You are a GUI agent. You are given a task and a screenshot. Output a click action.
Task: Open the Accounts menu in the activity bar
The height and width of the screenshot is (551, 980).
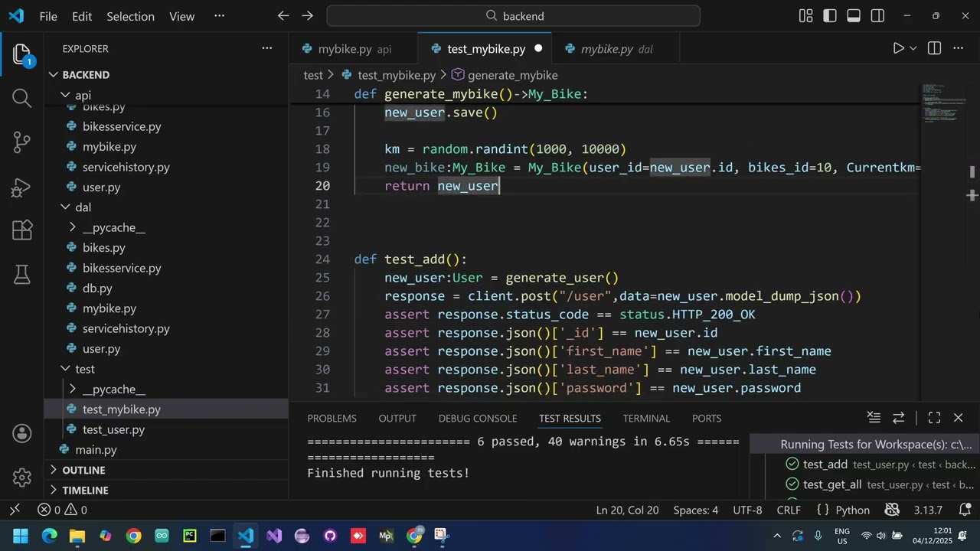click(x=21, y=433)
